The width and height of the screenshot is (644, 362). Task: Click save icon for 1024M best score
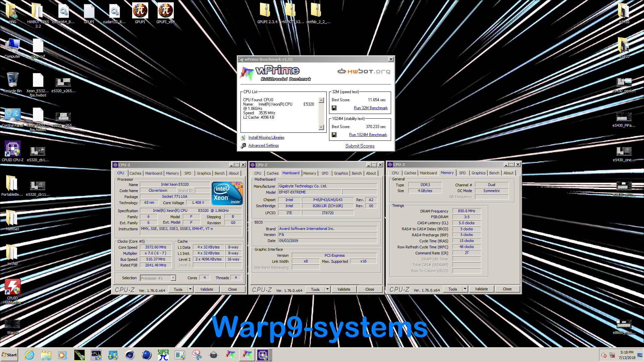click(x=334, y=135)
